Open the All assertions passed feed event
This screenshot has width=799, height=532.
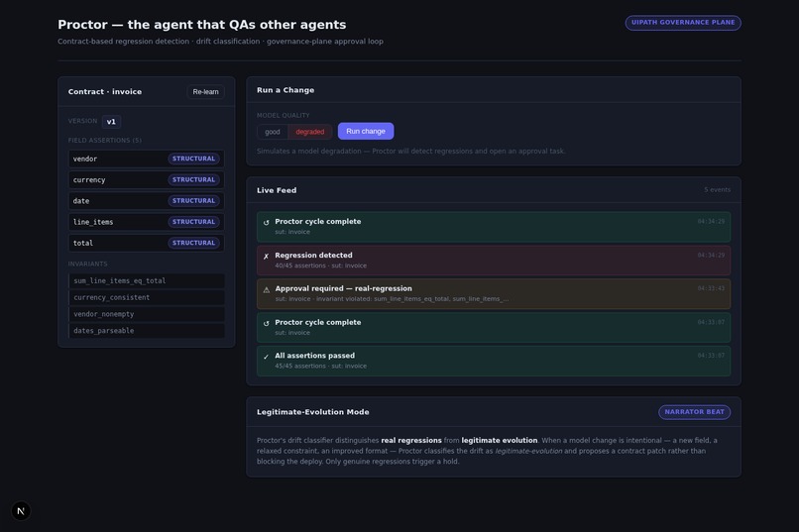[494, 361]
